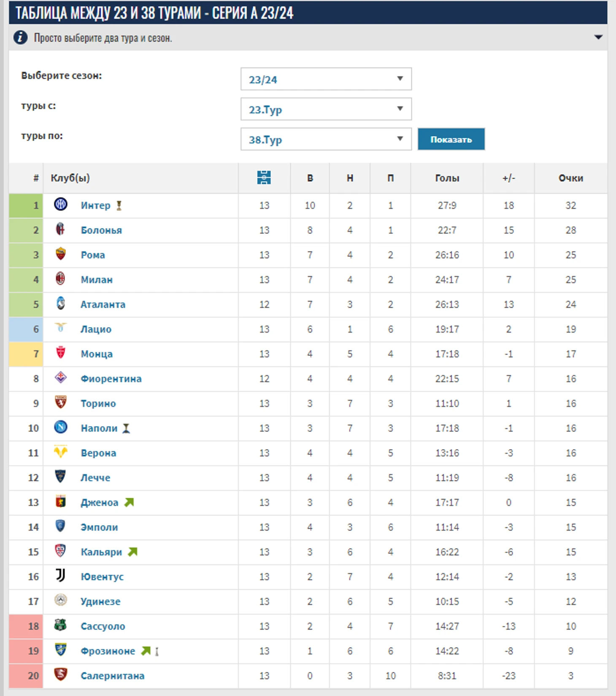Screen dimensions: 616x696
Task: Click the Inter club crest icon
Action: 61,204
